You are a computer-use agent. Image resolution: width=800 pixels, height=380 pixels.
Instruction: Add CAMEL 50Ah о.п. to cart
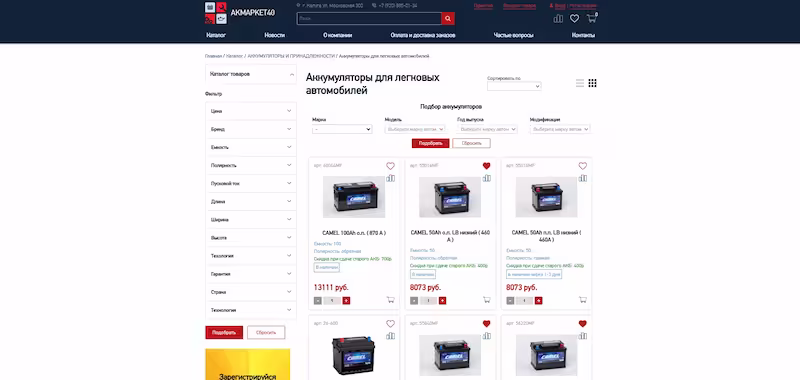486,300
